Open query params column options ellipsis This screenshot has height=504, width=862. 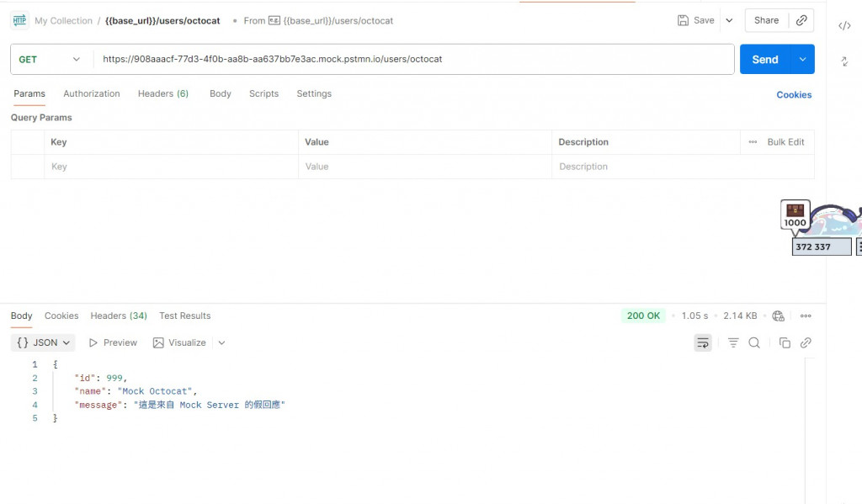[753, 142]
